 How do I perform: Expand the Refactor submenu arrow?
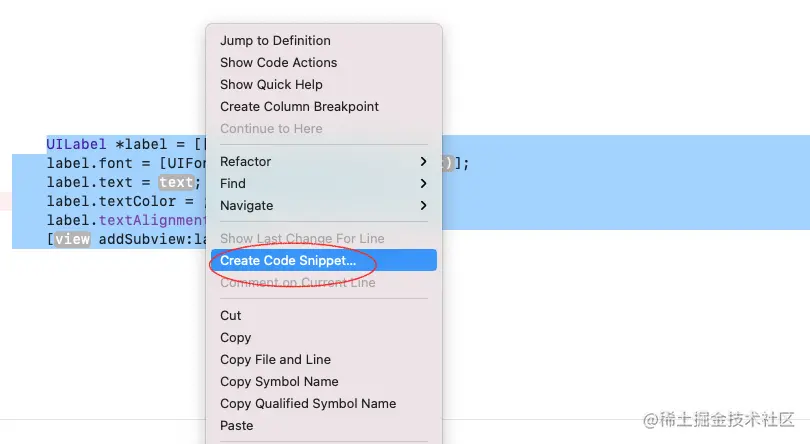[x=424, y=162]
